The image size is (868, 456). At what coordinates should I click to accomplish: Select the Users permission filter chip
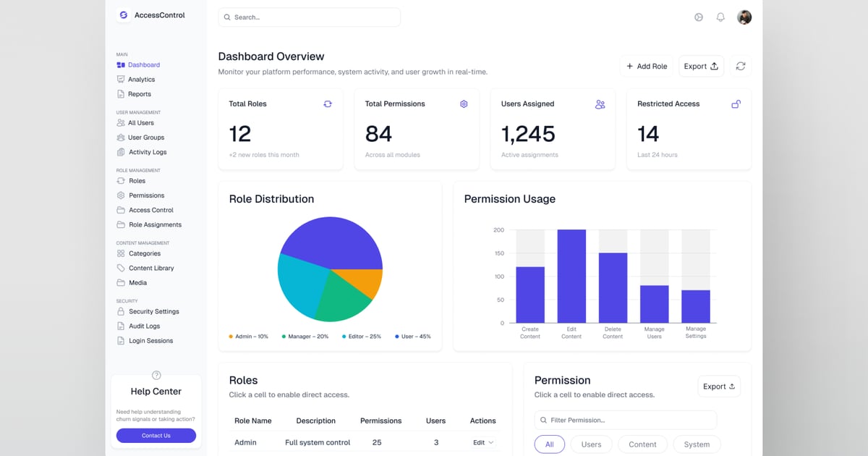[x=591, y=444]
